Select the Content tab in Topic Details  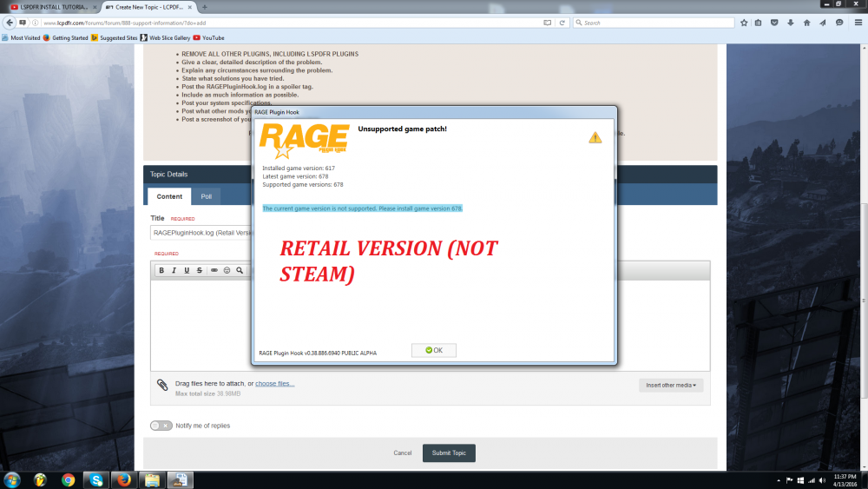(x=169, y=196)
